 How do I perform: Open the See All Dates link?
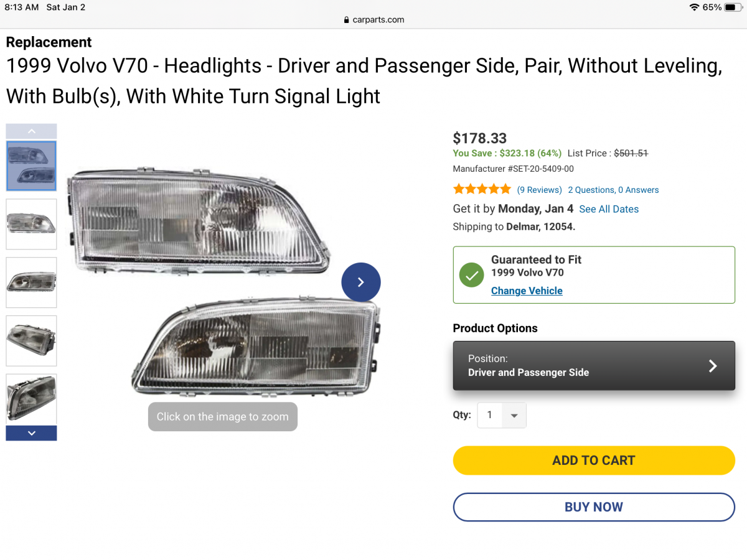pos(609,209)
